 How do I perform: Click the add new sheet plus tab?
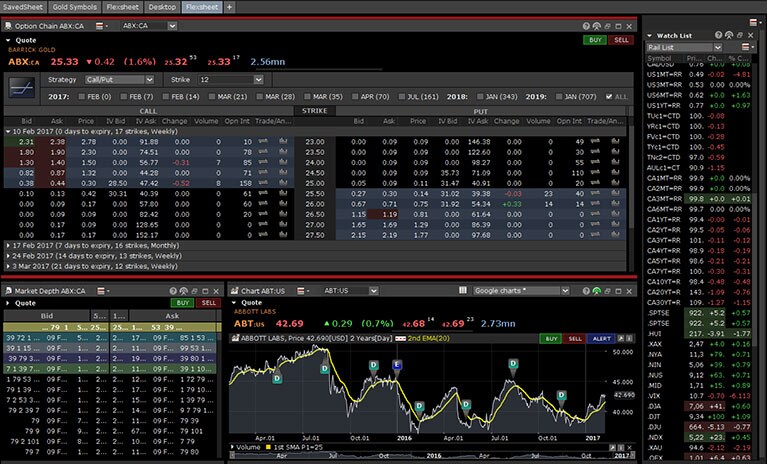229,7
